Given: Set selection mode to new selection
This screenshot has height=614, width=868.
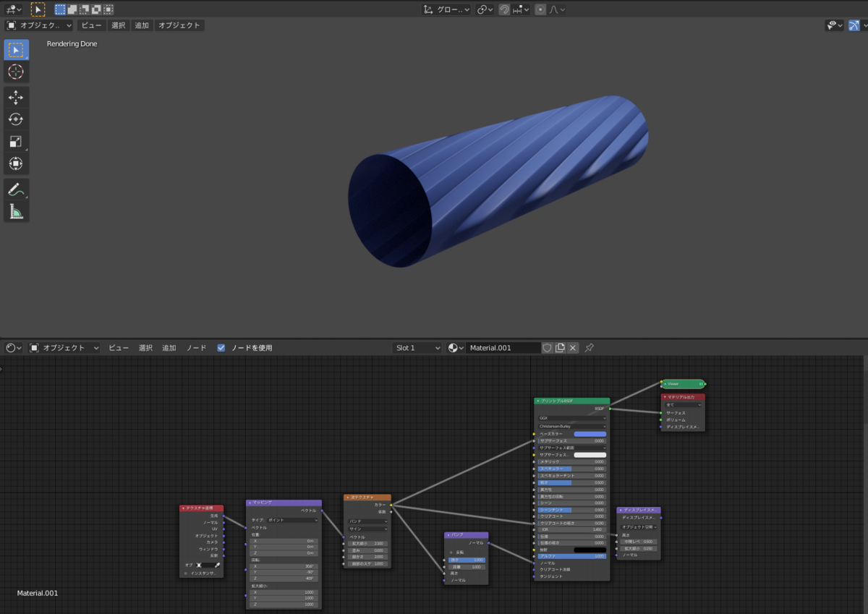Looking at the screenshot, I should (60, 9).
